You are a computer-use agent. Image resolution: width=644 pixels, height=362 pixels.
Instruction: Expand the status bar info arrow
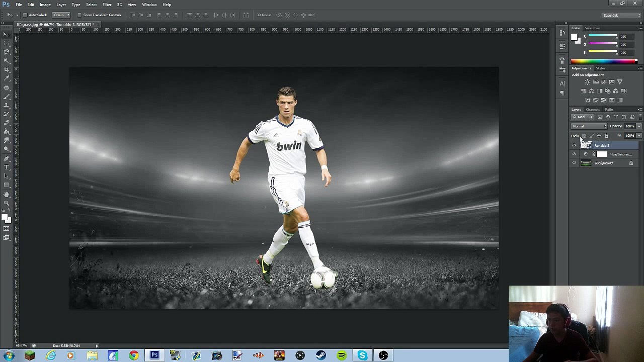click(97, 345)
